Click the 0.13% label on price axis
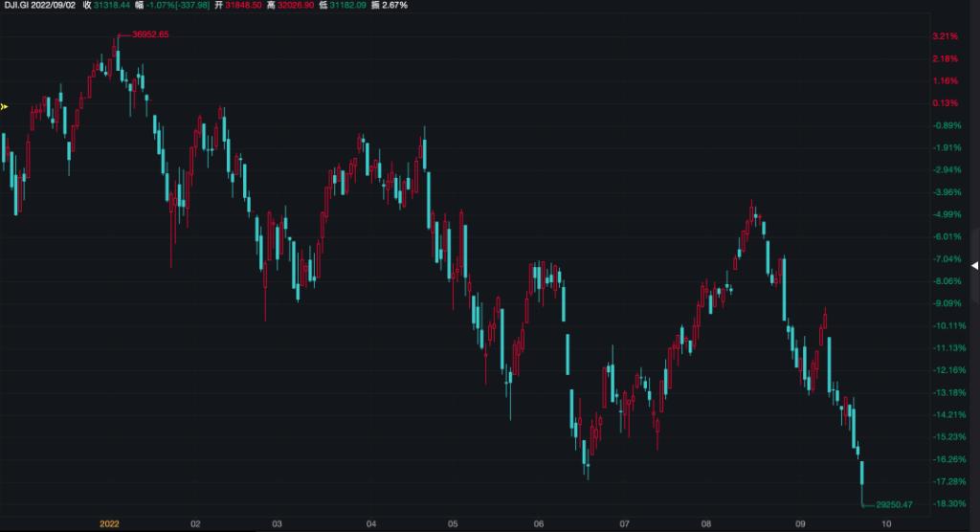 click(946, 103)
